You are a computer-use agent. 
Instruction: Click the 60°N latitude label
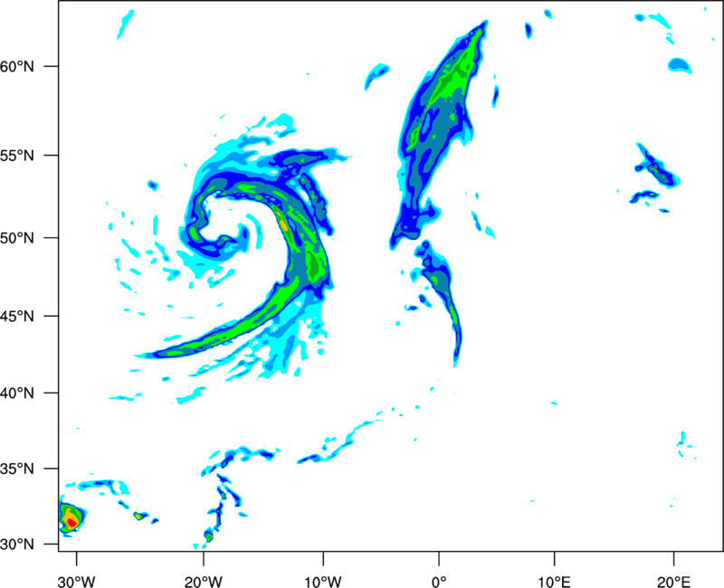click(x=17, y=67)
